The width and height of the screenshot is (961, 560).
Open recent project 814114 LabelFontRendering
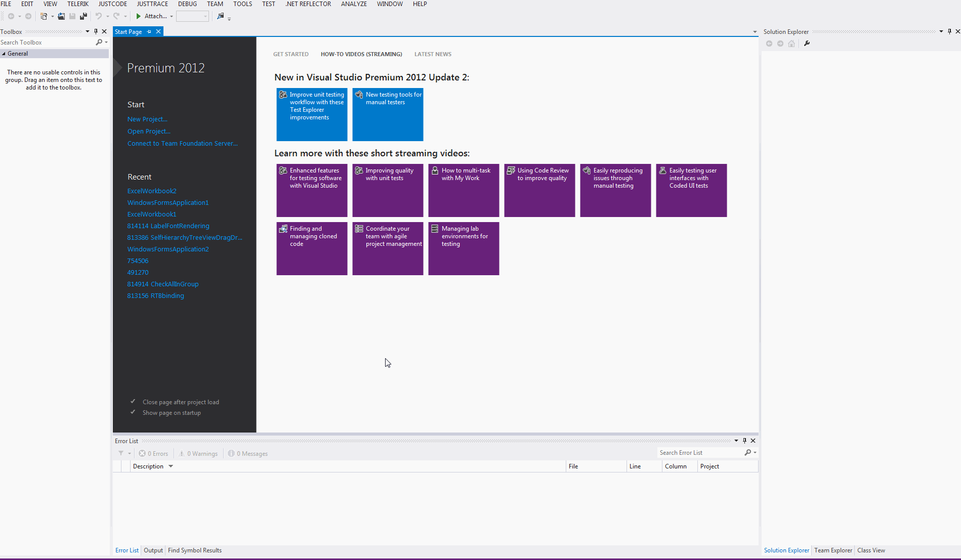(x=168, y=226)
